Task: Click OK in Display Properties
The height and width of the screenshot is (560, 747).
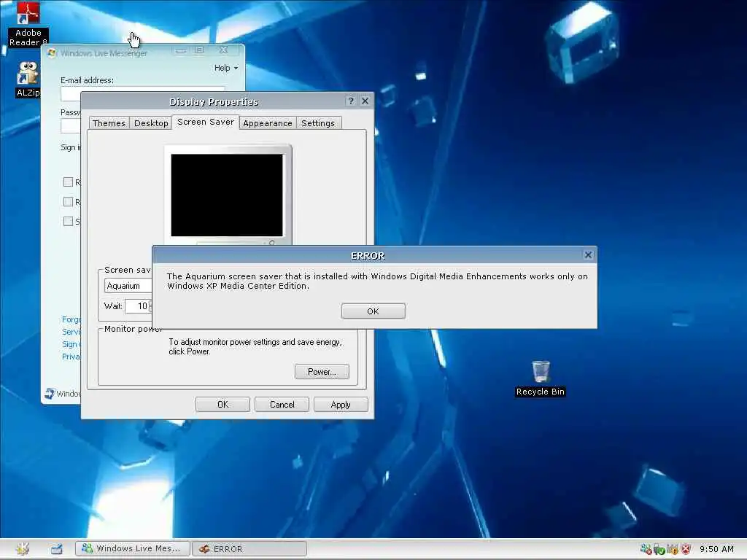Action: point(222,405)
